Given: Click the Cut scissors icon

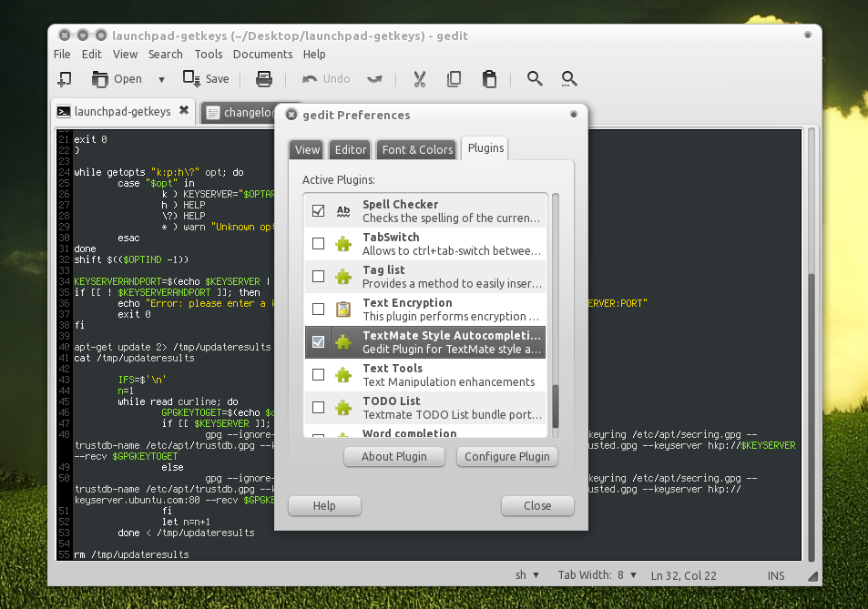Looking at the screenshot, I should tap(420, 79).
